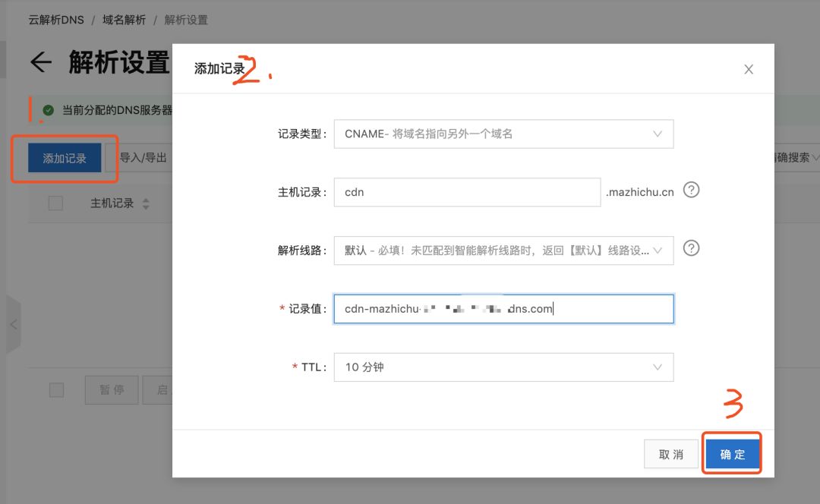Open help icon next to 主机记录 field
This screenshot has width=820, height=504.
point(692,190)
